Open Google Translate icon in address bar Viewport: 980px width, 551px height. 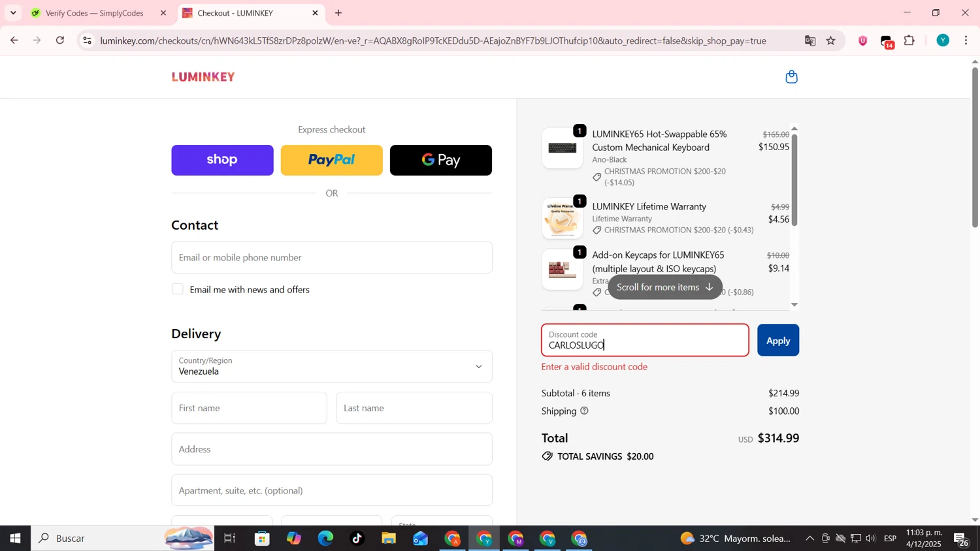coord(810,40)
